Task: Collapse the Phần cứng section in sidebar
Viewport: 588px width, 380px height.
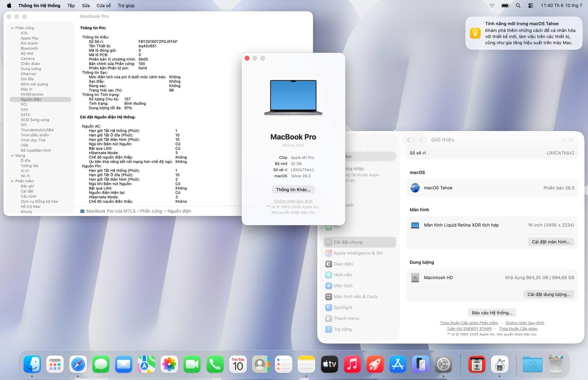Action: pyautogui.click(x=12, y=28)
